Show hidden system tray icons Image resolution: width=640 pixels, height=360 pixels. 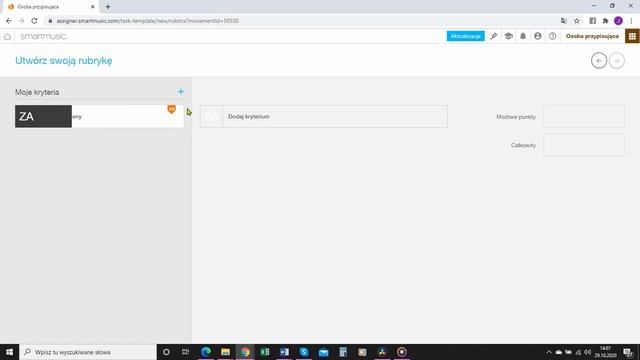549,352
